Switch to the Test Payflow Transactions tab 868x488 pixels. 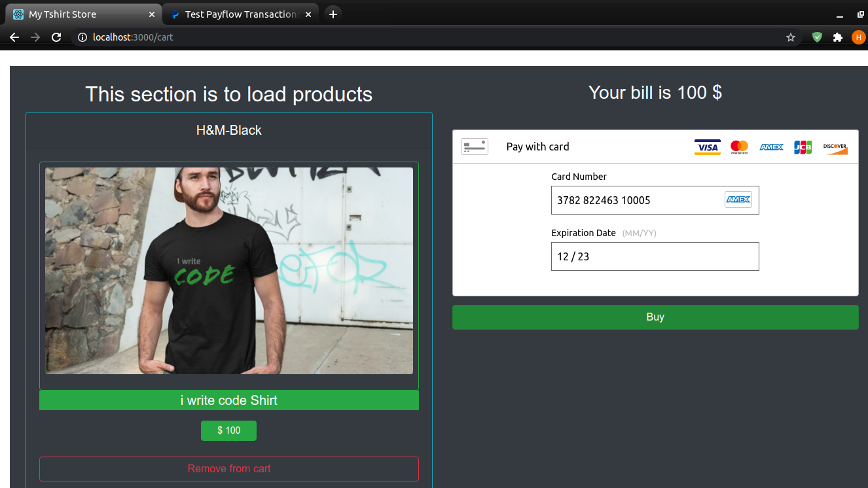241,14
